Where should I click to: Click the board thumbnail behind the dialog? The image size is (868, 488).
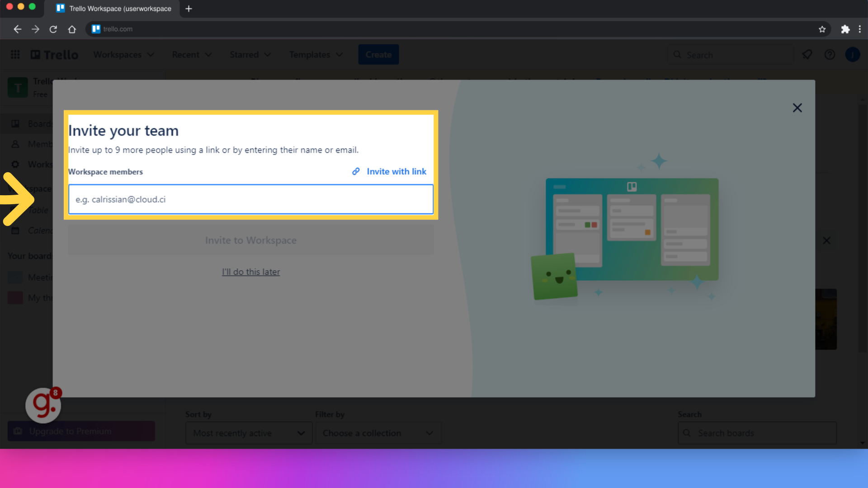[x=826, y=319]
